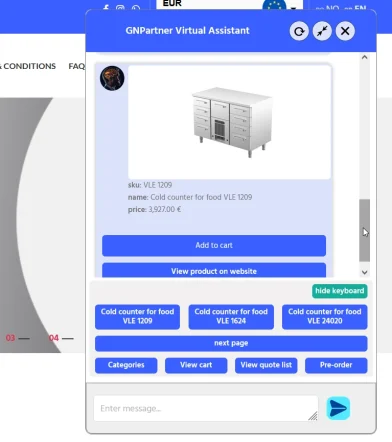Select the Pre-order quick reply
Screen dimensions: 392x442
coord(336,365)
